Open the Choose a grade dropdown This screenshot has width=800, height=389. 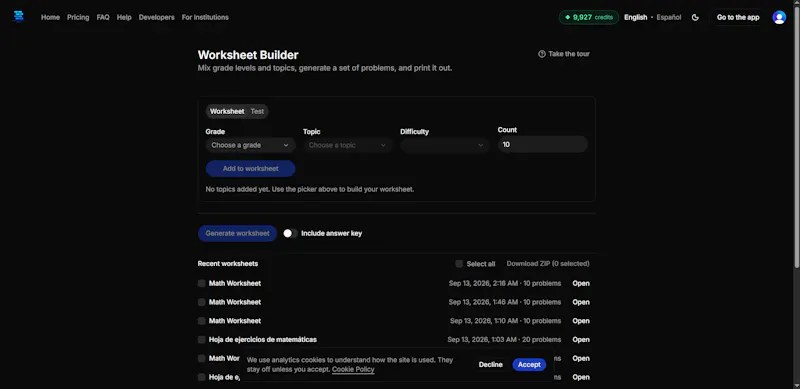251,145
